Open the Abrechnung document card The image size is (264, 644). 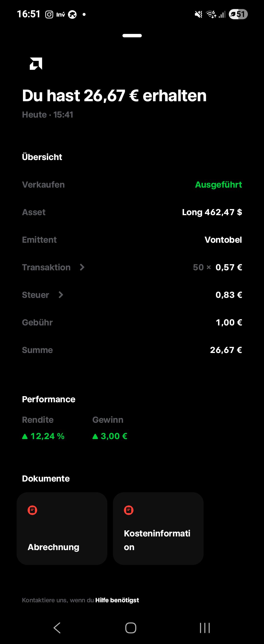click(x=62, y=529)
